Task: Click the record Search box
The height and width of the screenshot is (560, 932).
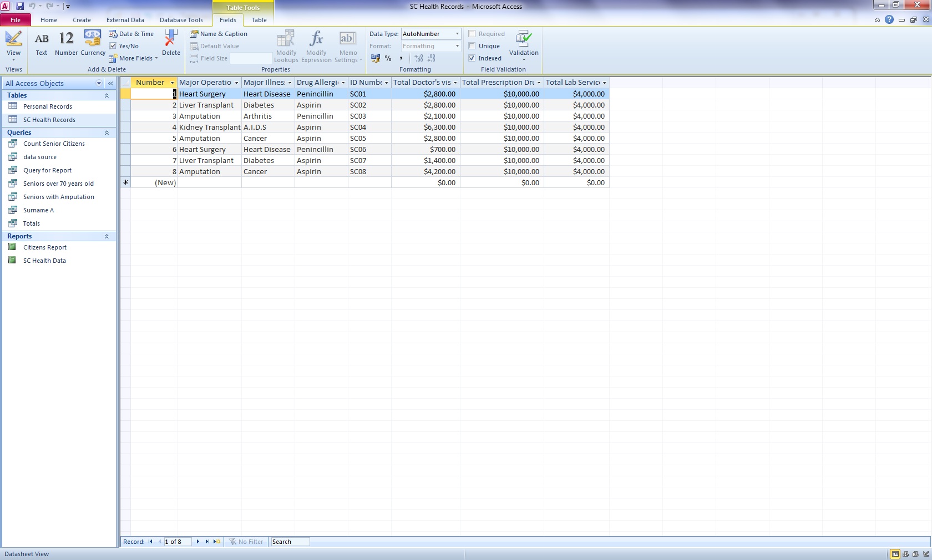Action: click(x=290, y=542)
